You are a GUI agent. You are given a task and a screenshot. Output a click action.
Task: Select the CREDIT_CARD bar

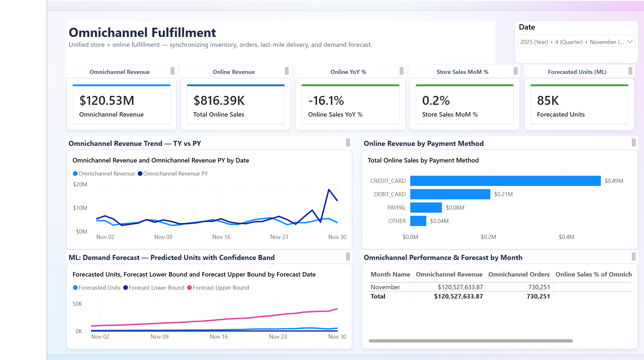[x=505, y=181]
